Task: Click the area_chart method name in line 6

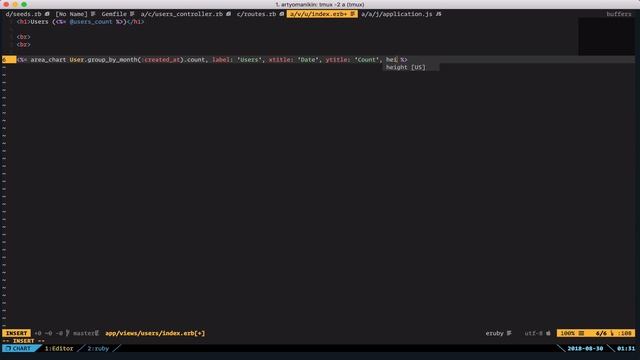Action: [x=48, y=60]
